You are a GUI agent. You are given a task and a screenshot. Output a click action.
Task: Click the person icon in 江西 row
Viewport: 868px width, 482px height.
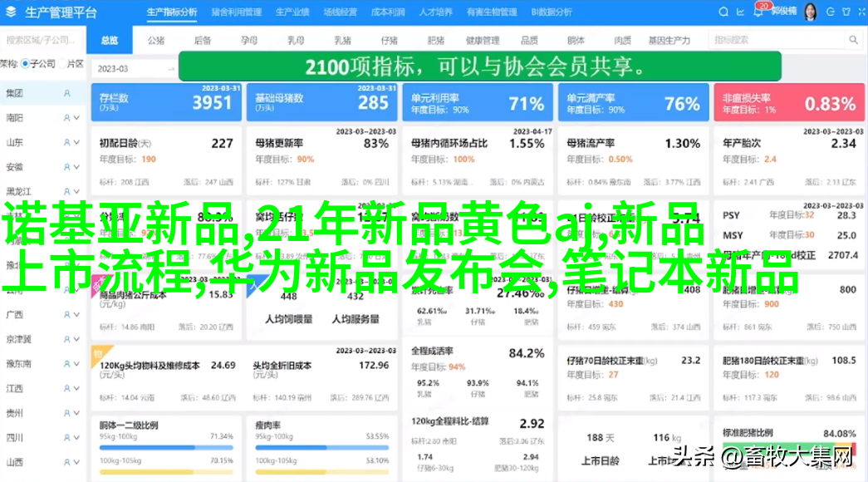click(67, 388)
